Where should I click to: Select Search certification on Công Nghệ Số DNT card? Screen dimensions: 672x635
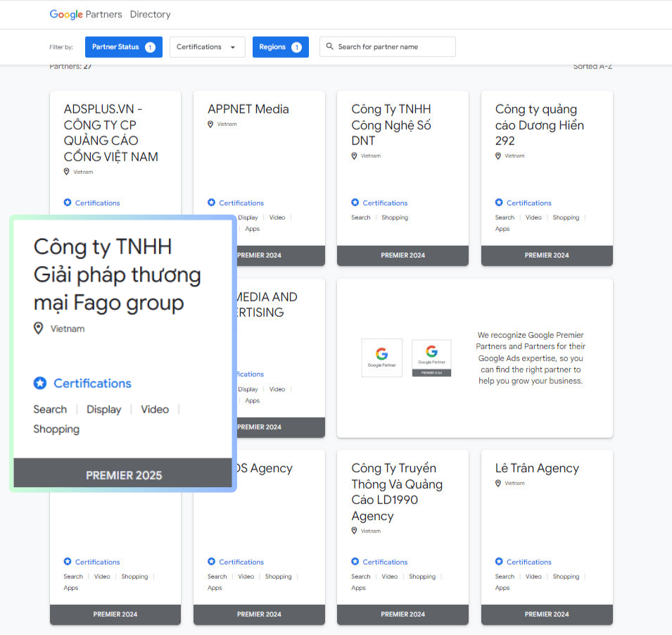(x=361, y=218)
